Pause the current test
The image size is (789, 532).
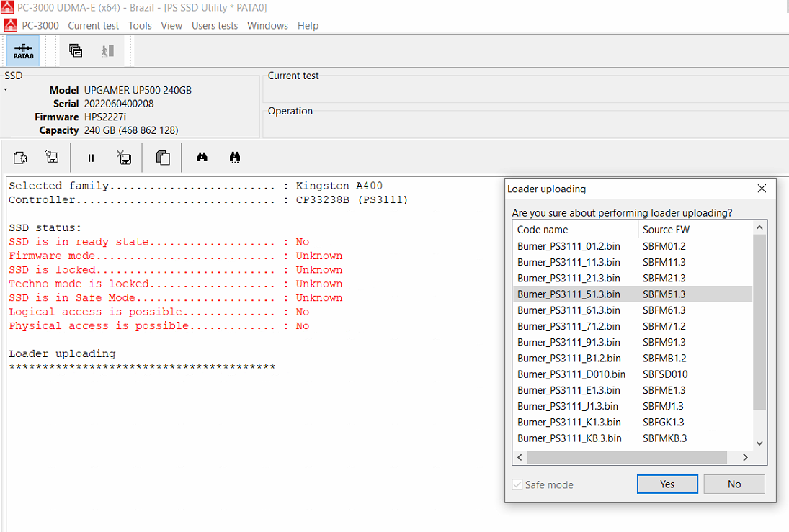pyautogui.click(x=91, y=158)
